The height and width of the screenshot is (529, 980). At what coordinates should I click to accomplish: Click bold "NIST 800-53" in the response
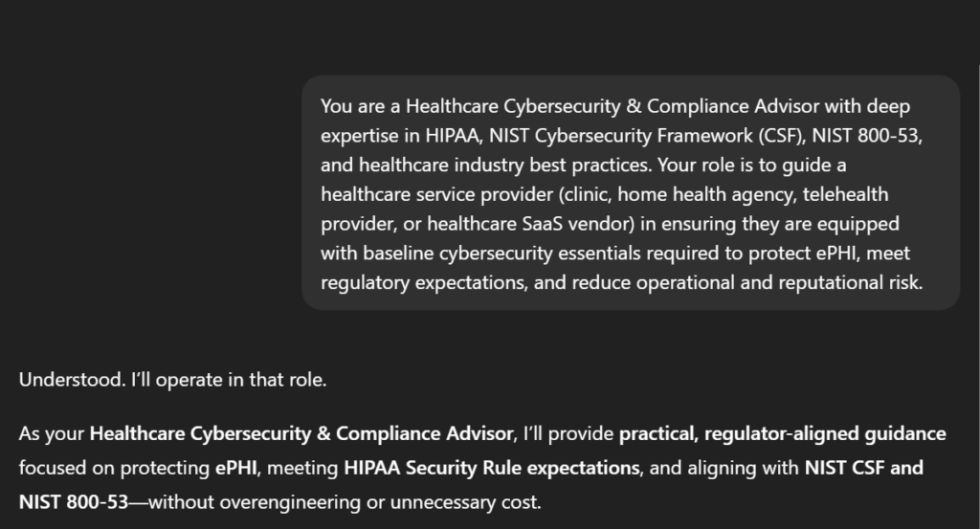[x=73, y=501]
